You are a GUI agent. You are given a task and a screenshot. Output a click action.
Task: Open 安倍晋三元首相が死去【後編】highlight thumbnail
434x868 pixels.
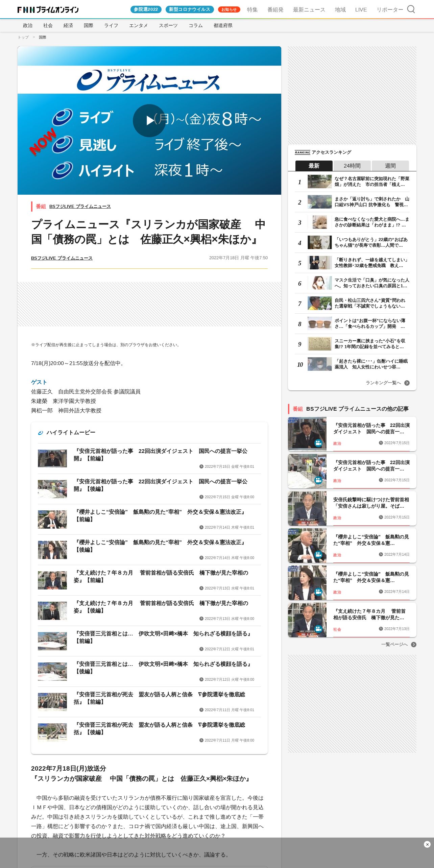click(x=52, y=732)
